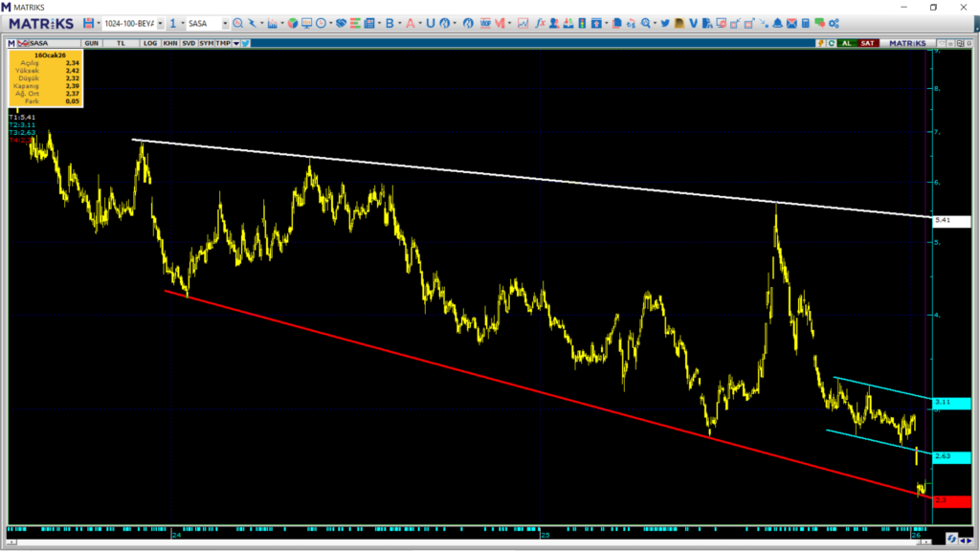980x551 pixels.
Task: Click the colorful pie chart icon
Action: tap(293, 23)
